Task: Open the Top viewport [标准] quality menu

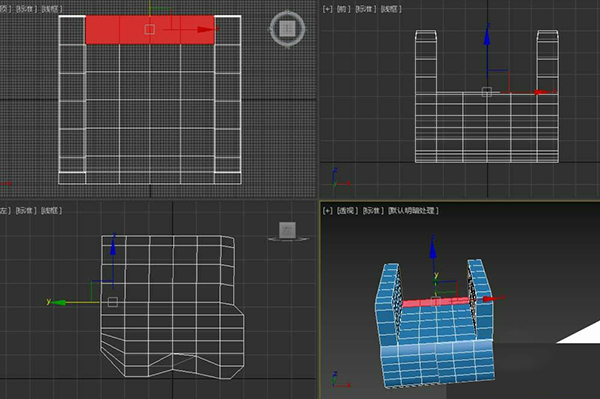Action: [26, 9]
